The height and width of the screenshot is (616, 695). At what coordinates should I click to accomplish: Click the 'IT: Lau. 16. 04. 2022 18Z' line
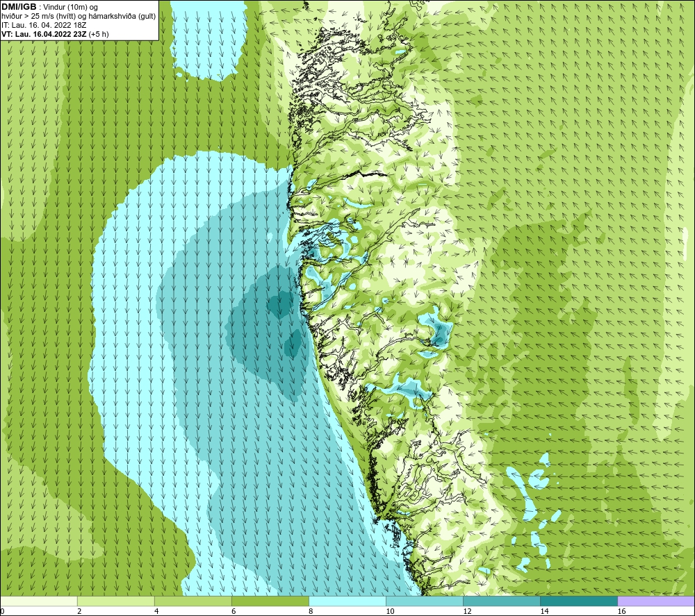coord(44,25)
